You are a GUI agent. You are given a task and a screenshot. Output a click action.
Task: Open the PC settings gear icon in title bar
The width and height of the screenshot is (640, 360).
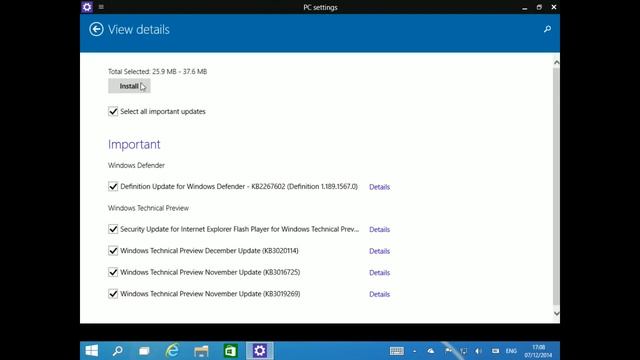coord(87,7)
